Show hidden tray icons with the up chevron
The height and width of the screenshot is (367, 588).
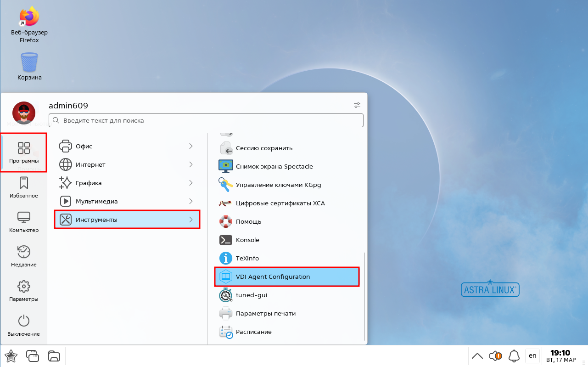tap(477, 356)
